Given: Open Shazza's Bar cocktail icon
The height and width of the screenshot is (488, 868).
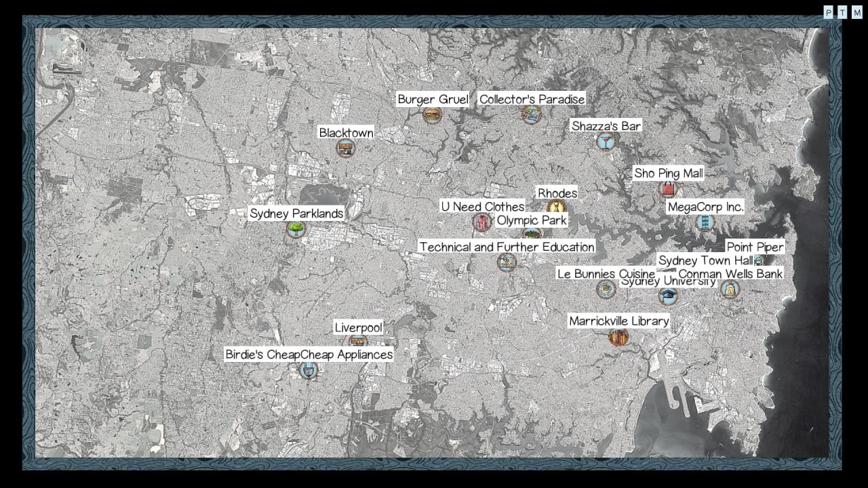Looking at the screenshot, I should coord(606,141).
